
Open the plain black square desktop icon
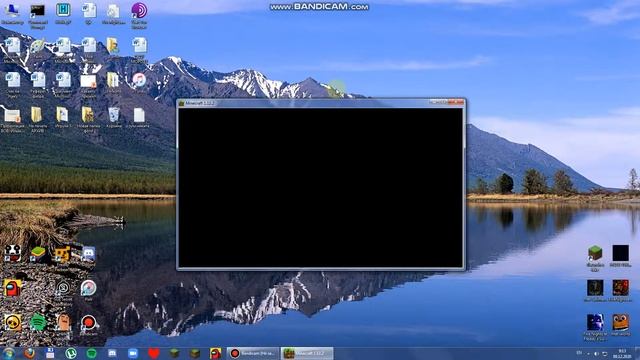pos(620,253)
